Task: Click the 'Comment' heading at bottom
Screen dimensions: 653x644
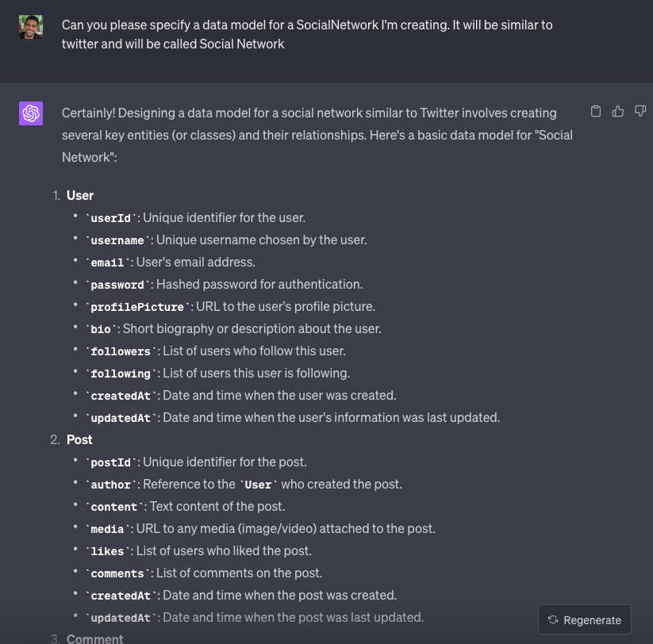Action: [95, 638]
